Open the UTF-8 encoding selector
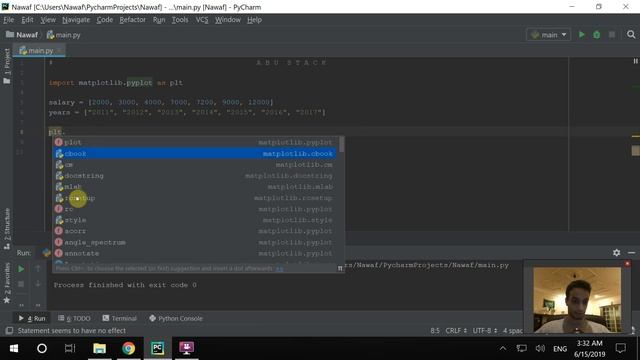 [485, 331]
